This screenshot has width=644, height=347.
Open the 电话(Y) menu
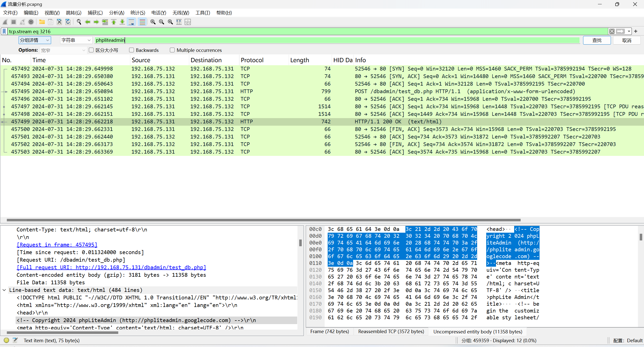(x=159, y=13)
